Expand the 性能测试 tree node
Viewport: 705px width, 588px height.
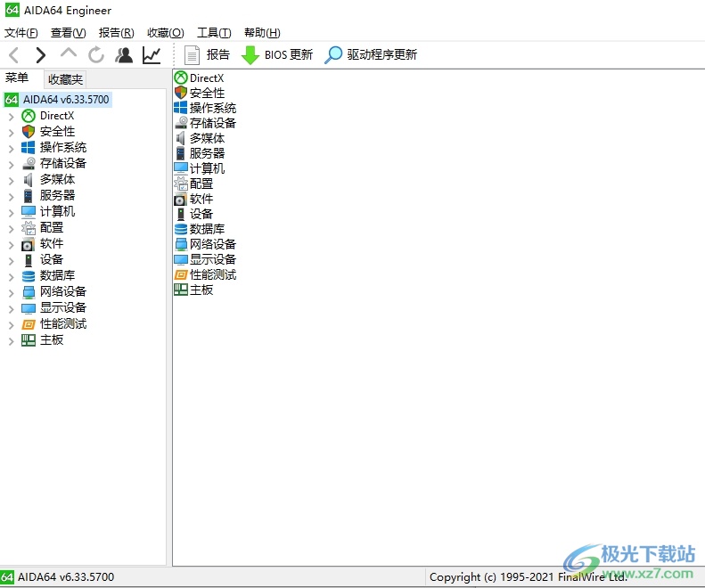[12, 324]
